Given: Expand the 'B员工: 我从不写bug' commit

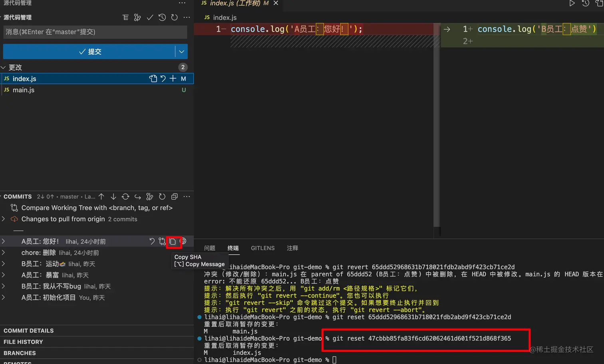Looking at the screenshot, I should [3, 286].
